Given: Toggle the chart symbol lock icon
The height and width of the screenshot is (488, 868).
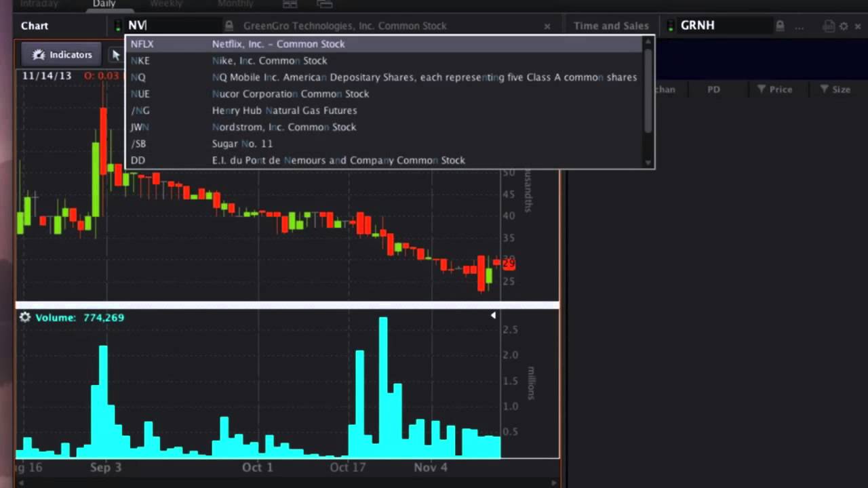Looking at the screenshot, I should tap(229, 26).
